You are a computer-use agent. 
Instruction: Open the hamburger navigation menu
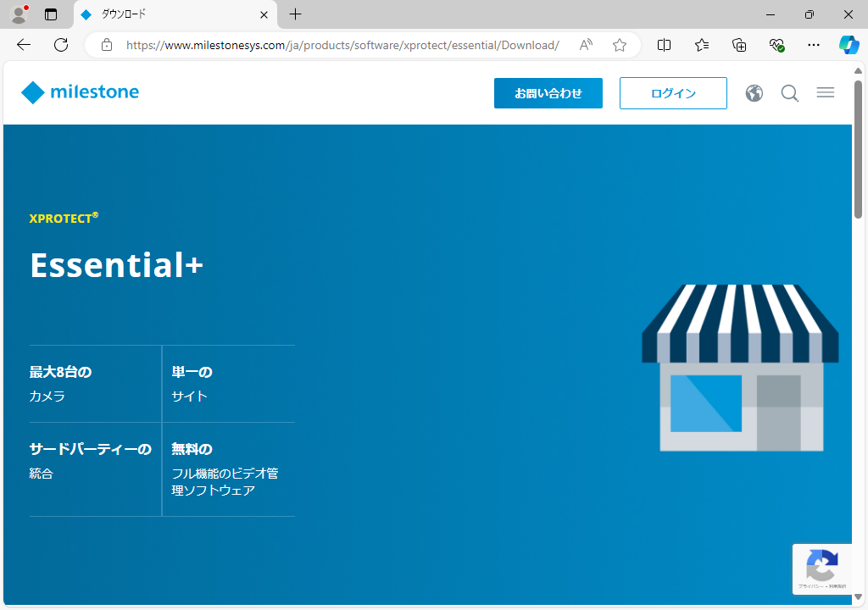point(826,92)
